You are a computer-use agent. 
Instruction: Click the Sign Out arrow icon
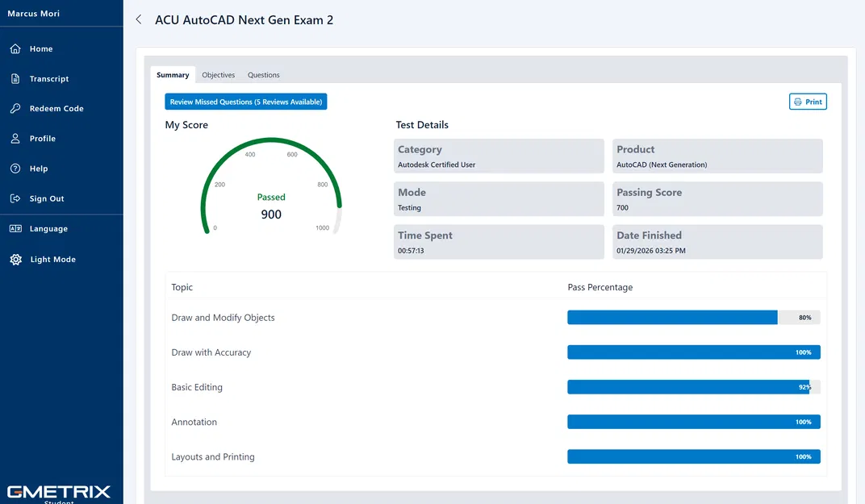pyautogui.click(x=15, y=198)
